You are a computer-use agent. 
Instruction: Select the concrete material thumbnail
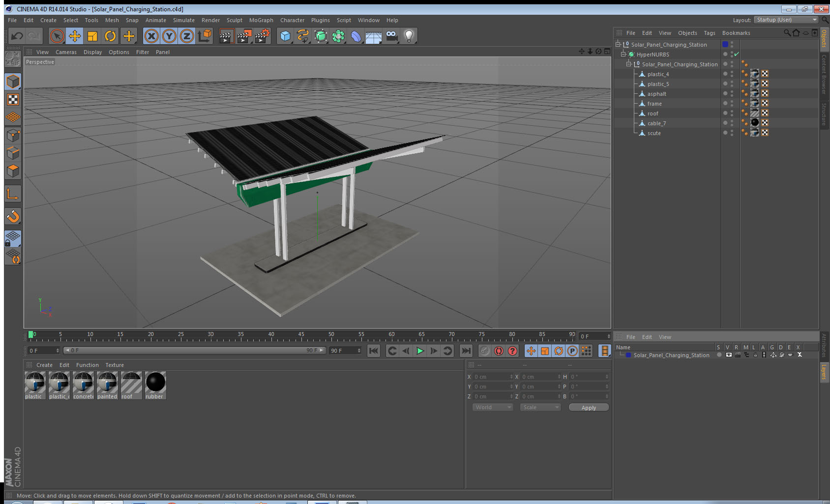point(83,385)
